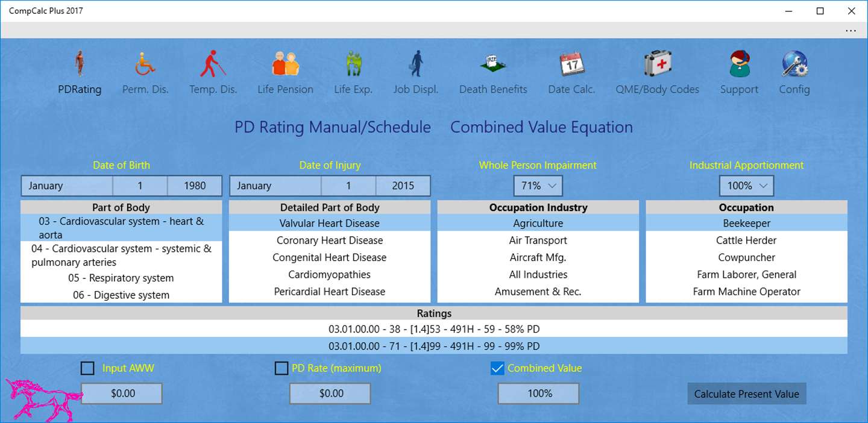This screenshot has width=868, height=423.
Task: Change the Date of Injury day field
Action: point(349,186)
